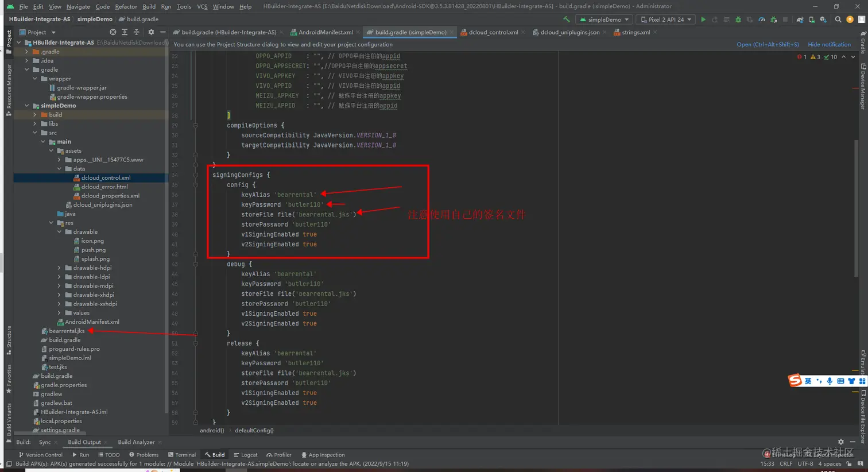Click Attach Debugger to Android Process icon

tap(773, 20)
